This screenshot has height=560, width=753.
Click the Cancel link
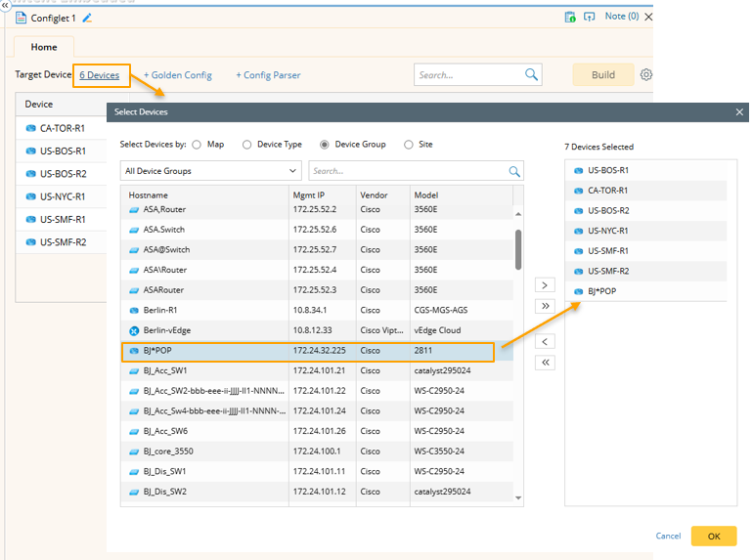[x=668, y=536]
